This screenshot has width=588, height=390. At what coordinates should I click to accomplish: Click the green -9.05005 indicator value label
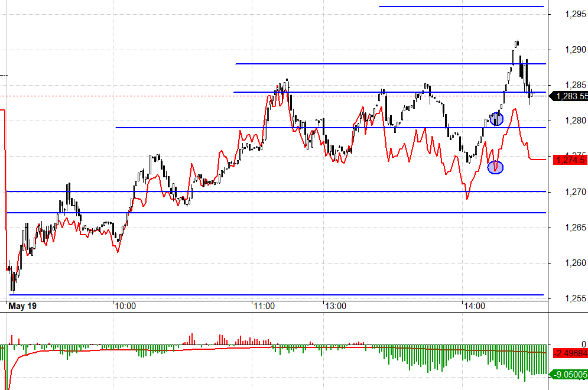tap(570, 373)
